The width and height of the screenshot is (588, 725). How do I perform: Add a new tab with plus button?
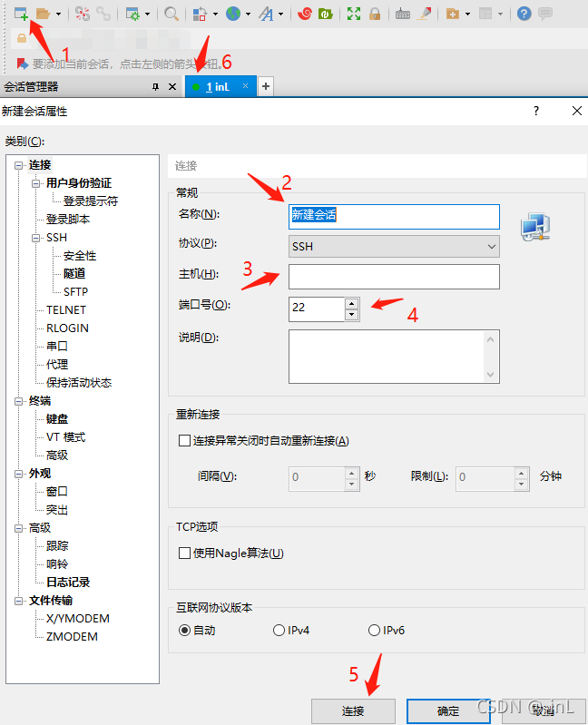(266, 86)
